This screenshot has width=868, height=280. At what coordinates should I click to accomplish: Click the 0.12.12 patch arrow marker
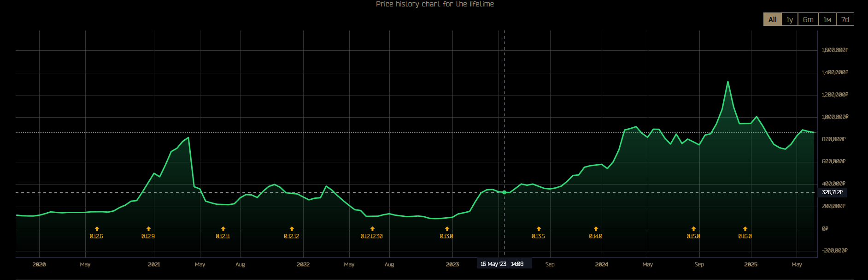292,229
